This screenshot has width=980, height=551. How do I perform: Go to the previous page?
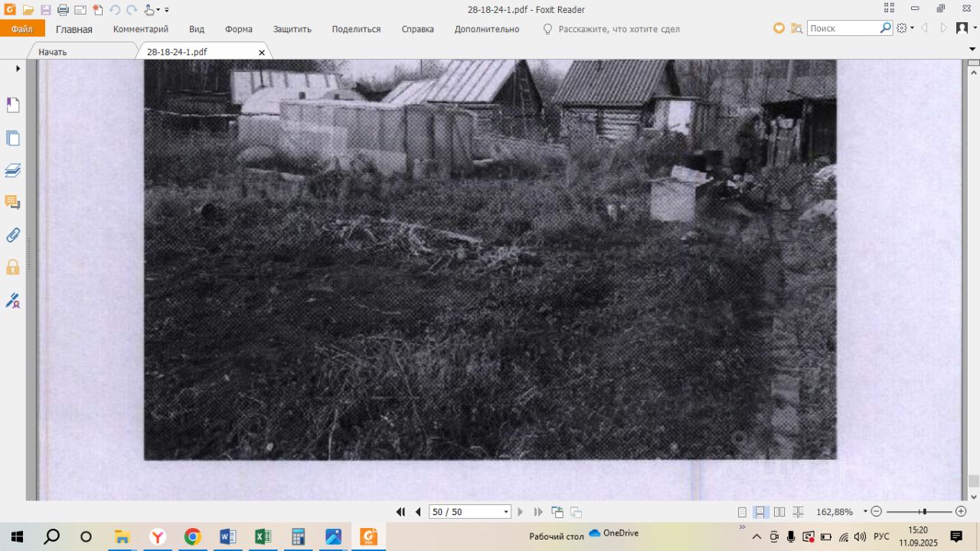418,512
